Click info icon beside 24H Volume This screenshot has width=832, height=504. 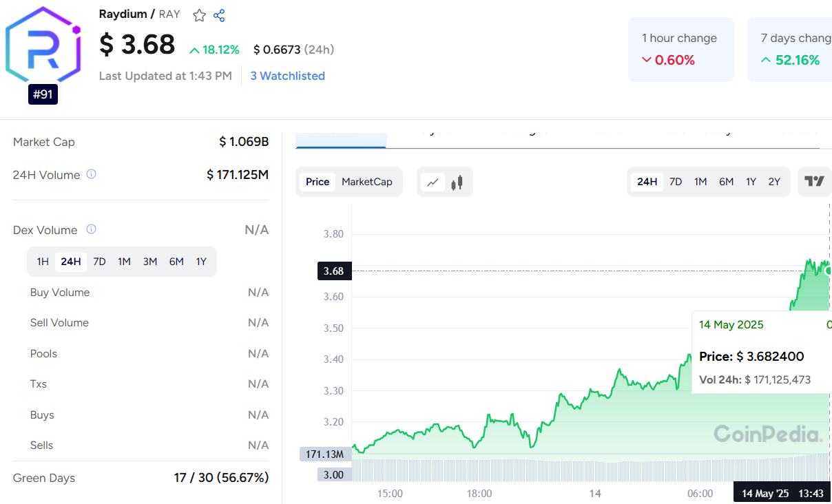[91, 174]
